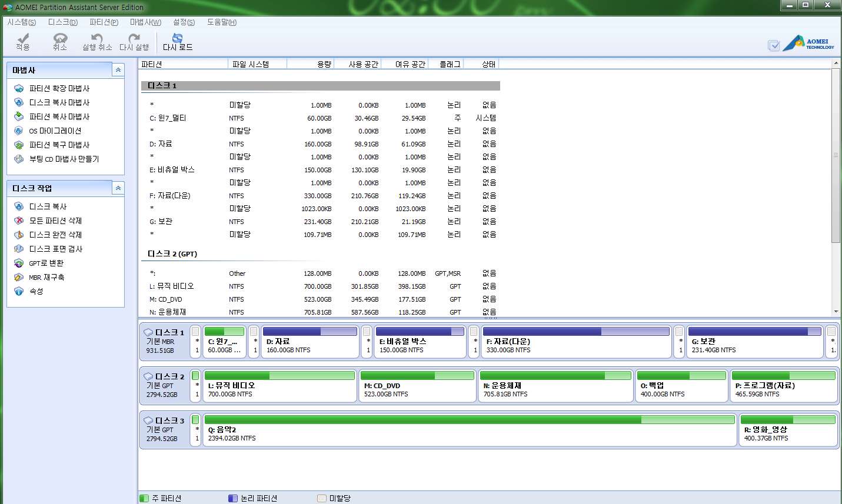Image resolution: width=842 pixels, height=504 pixels.
Task: Sort by the 플래그 column header
Action: (x=445, y=64)
